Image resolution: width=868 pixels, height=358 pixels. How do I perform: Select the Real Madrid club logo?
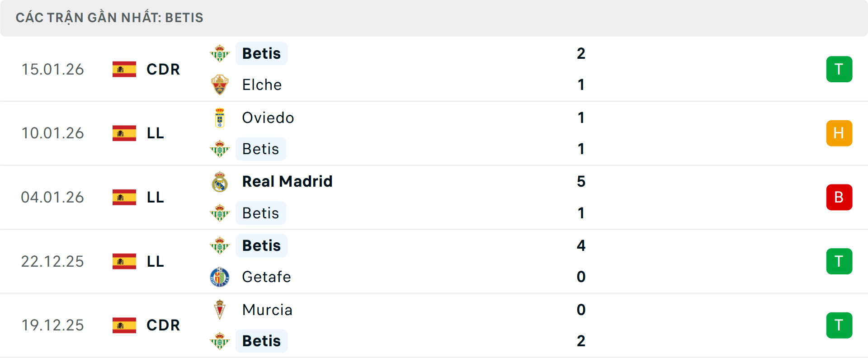coord(220,181)
